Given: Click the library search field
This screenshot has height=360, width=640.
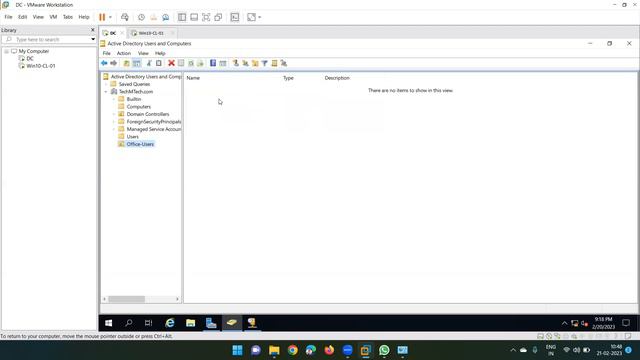Looking at the screenshot, I should [48, 40].
